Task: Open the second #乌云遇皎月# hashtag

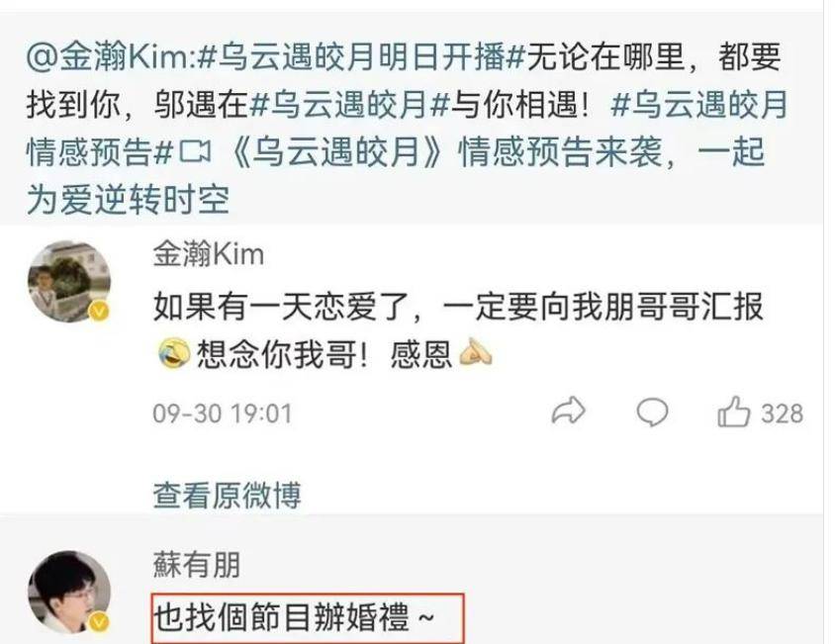Action: tap(349, 104)
